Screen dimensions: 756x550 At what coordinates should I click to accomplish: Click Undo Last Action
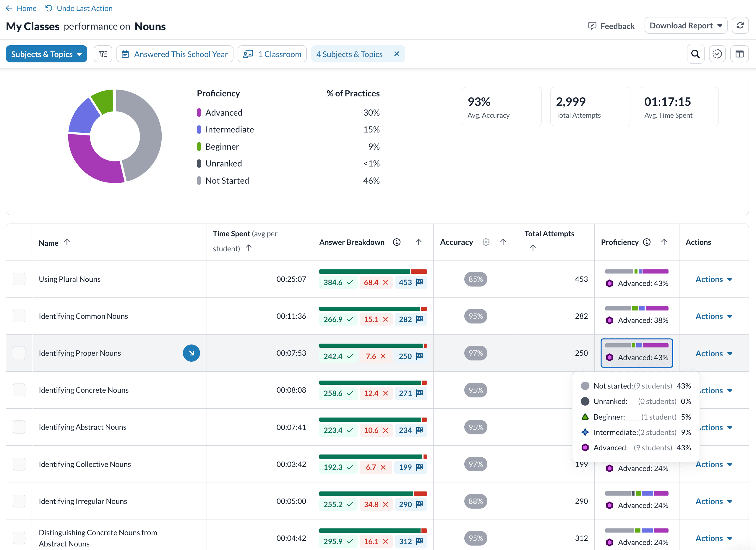79,8
